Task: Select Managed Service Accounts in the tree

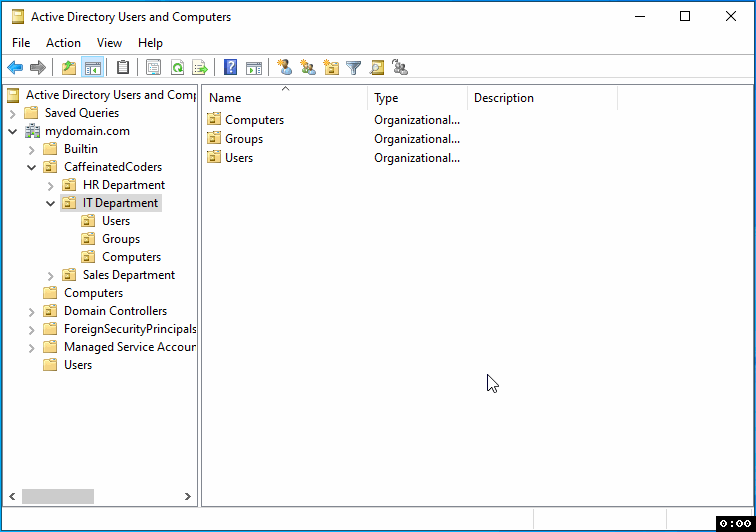Action: coord(130,347)
